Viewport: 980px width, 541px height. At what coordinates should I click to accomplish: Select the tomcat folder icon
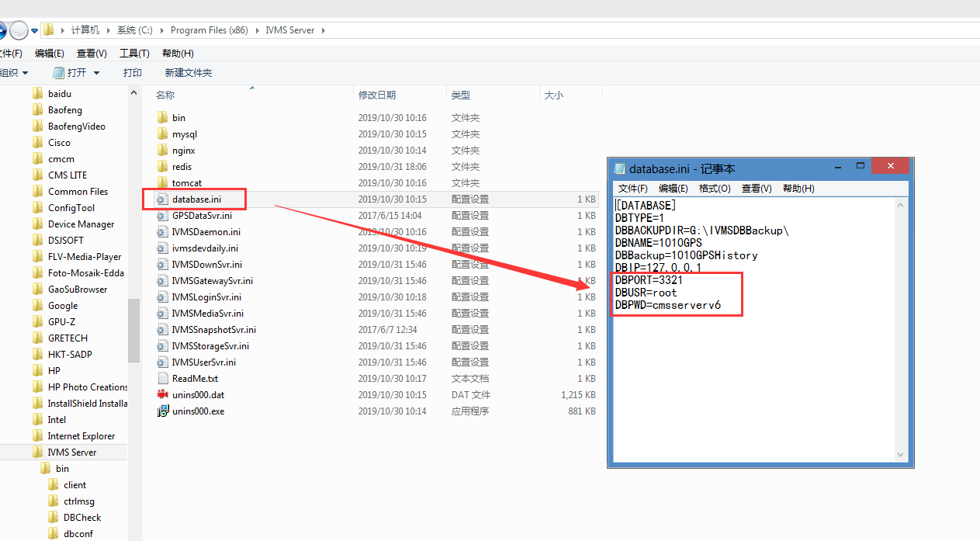[162, 182]
